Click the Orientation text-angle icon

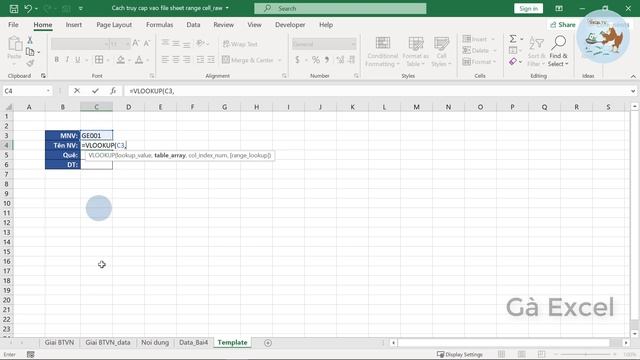click(x=200, y=43)
